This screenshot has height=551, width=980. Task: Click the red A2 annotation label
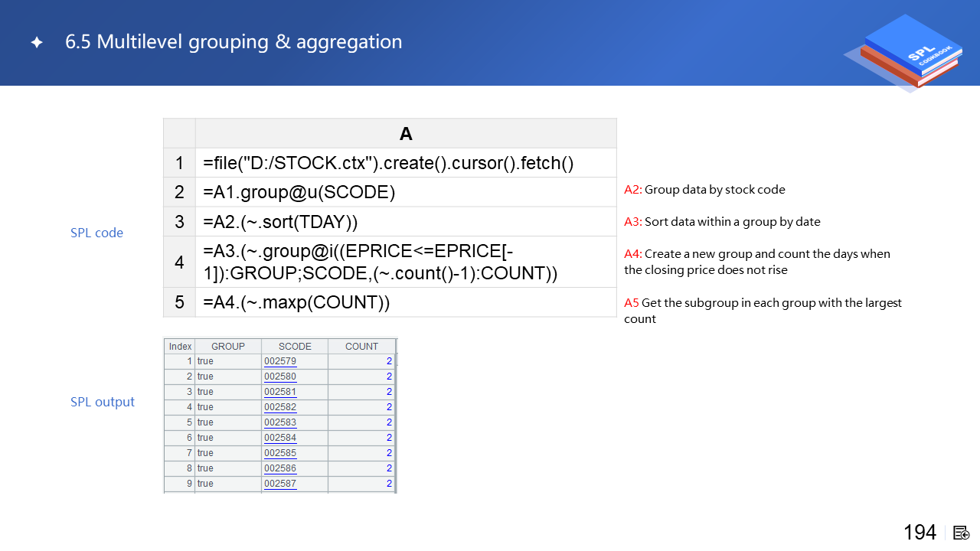[632, 190]
